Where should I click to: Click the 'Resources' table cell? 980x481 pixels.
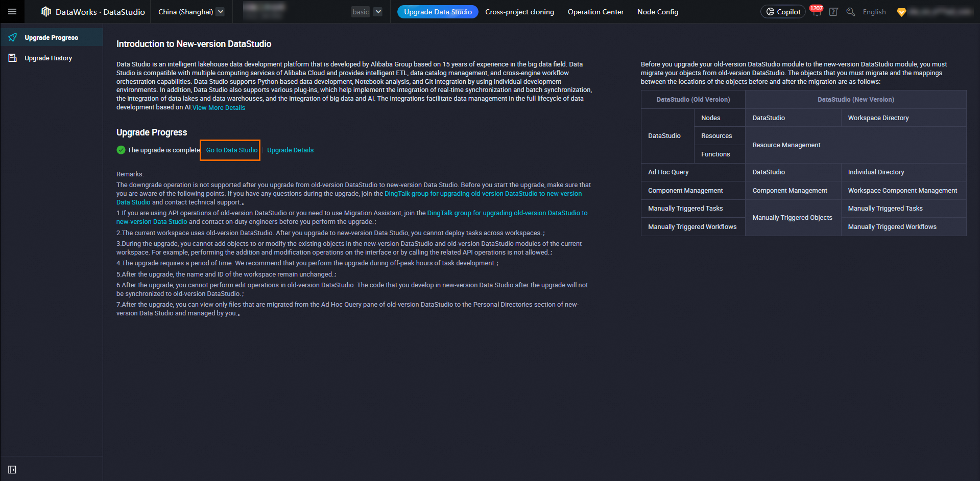point(720,135)
